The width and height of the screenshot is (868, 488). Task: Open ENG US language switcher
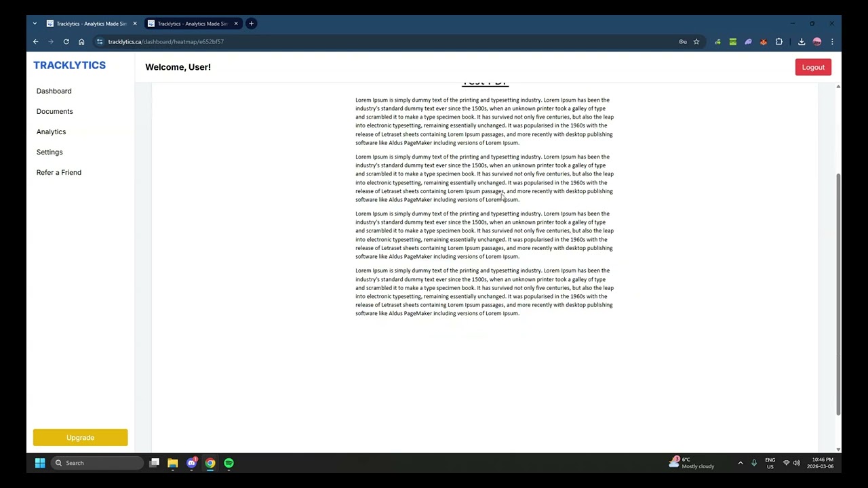click(x=770, y=463)
